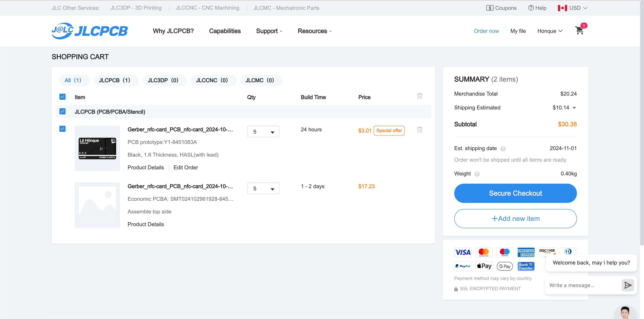Screen dimensions: 644x319
Task: Send the chat message arrow
Action: tap(628, 285)
